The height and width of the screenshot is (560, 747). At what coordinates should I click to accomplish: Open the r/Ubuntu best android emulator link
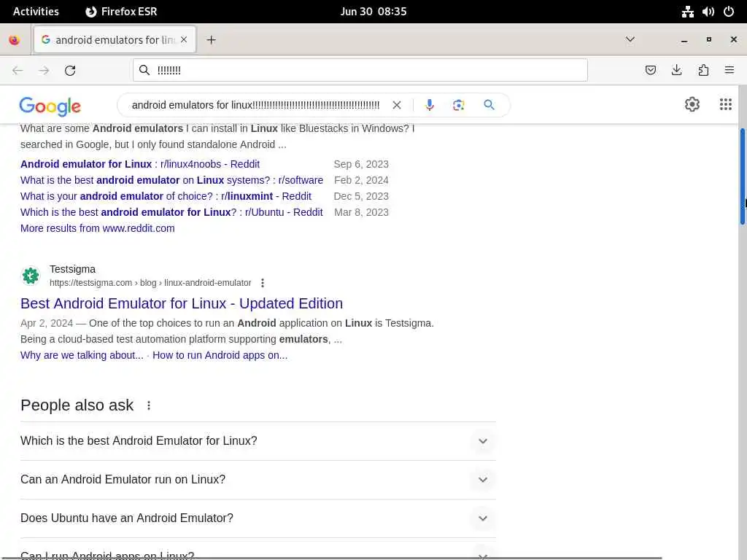tap(171, 212)
